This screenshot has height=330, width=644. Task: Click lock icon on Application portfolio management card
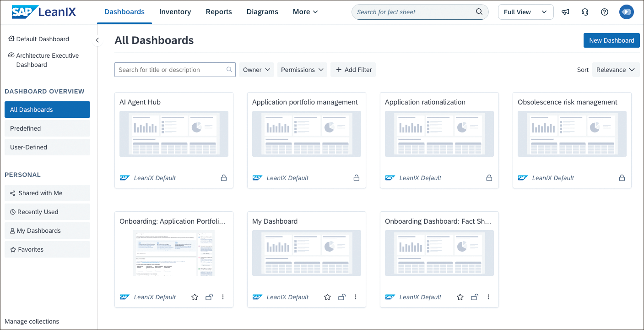[x=357, y=178]
